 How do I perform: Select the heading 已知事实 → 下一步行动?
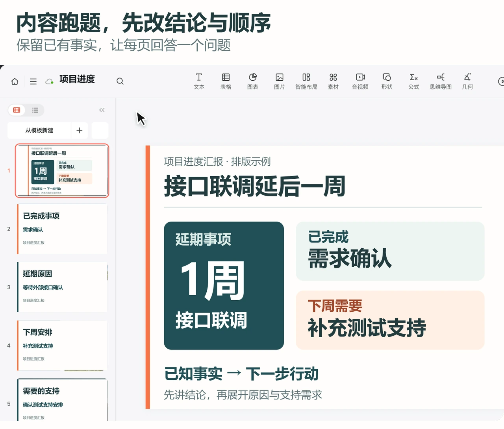pyautogui.click(x=241, y=374)
